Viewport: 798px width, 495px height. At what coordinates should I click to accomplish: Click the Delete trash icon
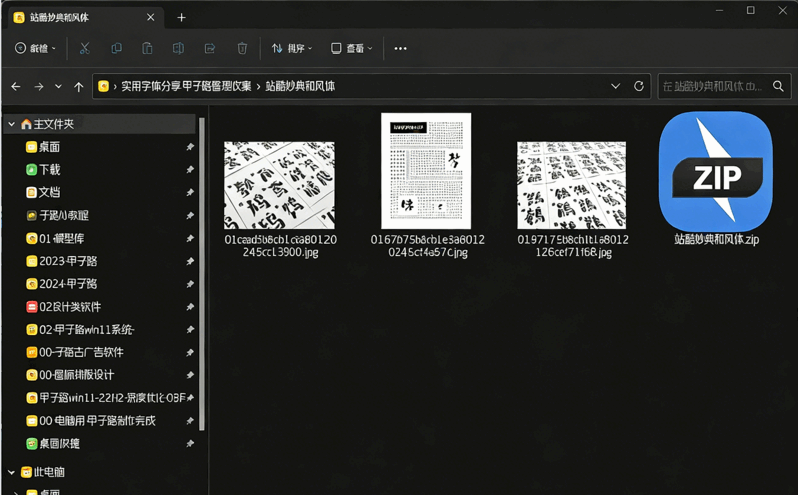(x=242, y=48)
